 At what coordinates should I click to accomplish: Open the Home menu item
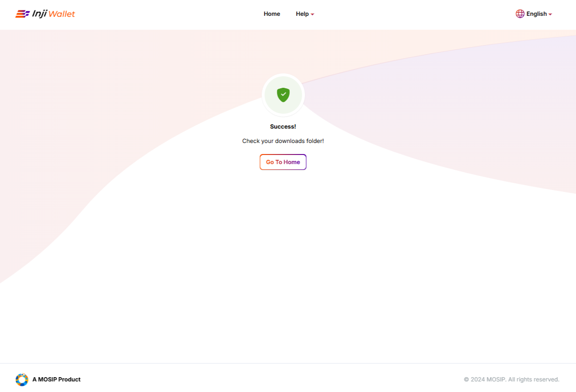[271, 14]
